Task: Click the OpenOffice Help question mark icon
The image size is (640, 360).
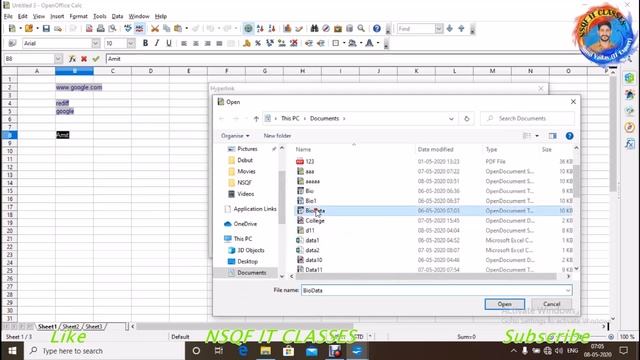Action: [x=377, y=29]
